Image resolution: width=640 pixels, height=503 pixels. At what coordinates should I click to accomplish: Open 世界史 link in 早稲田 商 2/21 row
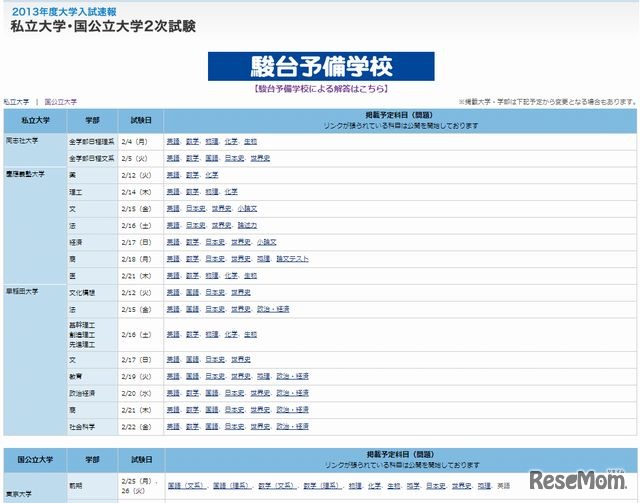[260, 410]
